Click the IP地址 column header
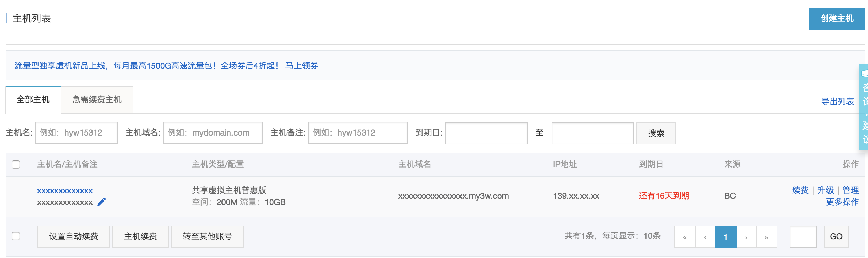 565,164
